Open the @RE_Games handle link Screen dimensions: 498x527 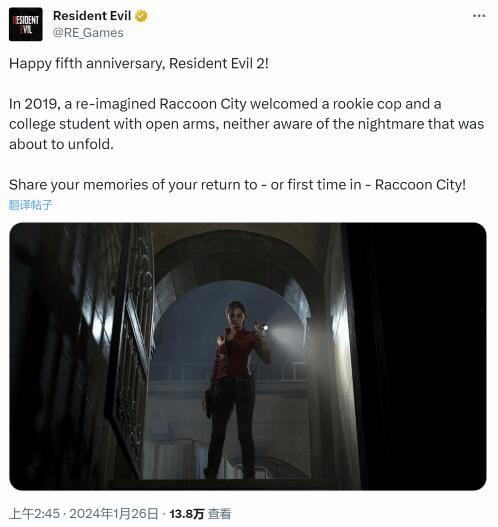click(x=88, y=33)
